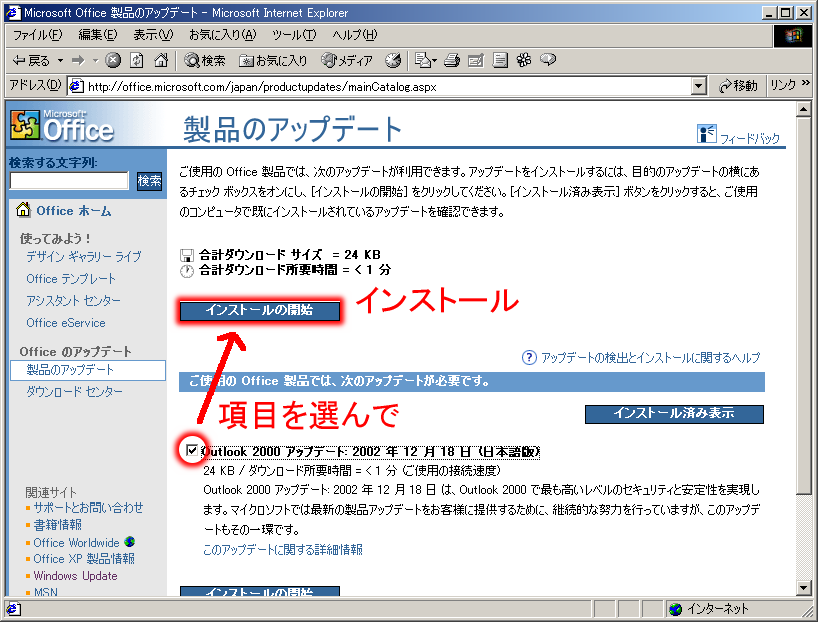Open このアップデートに関する詳細情報 link
818x622 pixels.
(x=283, y=549)
